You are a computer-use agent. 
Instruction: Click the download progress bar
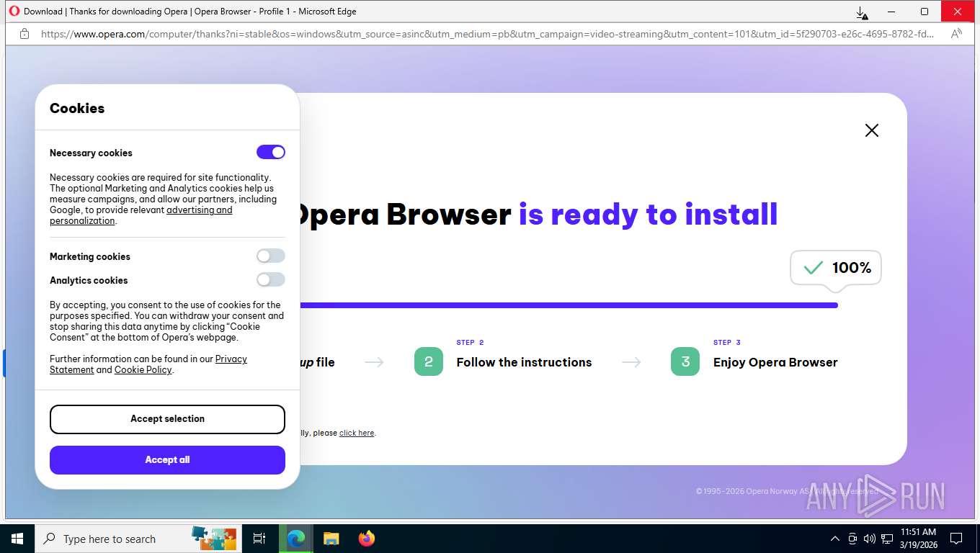[569, 305]
